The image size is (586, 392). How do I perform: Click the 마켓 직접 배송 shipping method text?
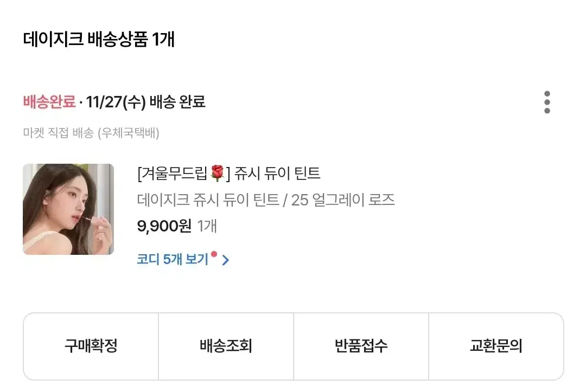58,132
